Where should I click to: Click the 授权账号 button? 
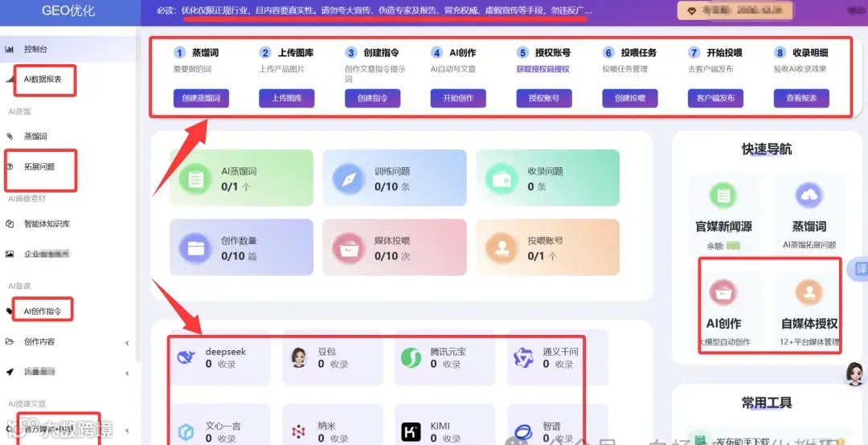coord(544,98)
